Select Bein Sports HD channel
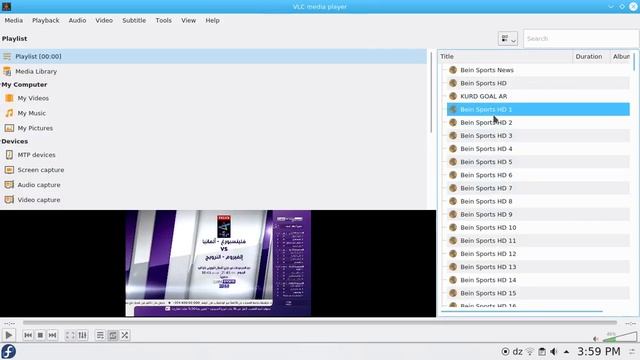 538,83
